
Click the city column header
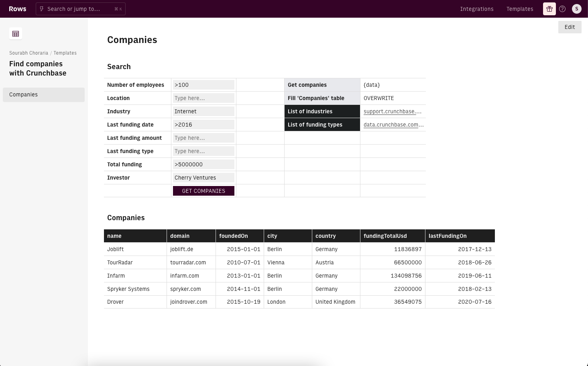click(288, 236)
